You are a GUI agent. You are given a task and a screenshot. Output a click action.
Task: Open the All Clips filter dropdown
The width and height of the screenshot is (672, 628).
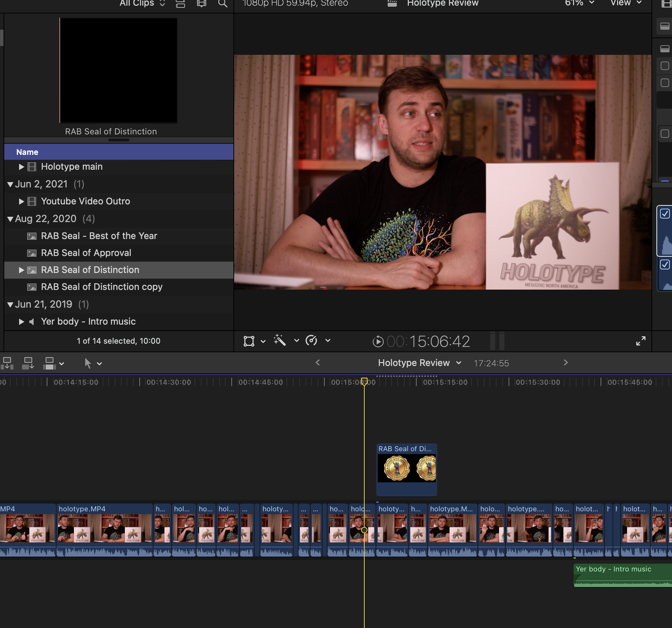pyautogui.click(x=142, y=3)
